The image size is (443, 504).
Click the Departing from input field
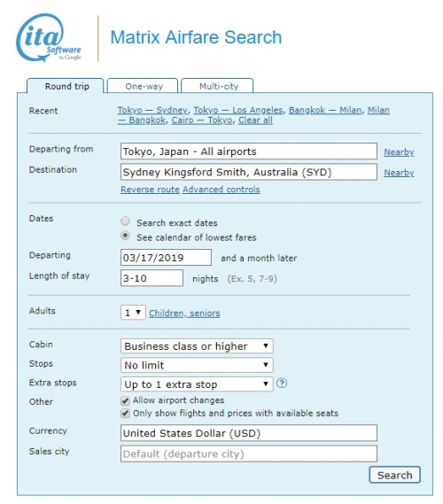point(249,151)
